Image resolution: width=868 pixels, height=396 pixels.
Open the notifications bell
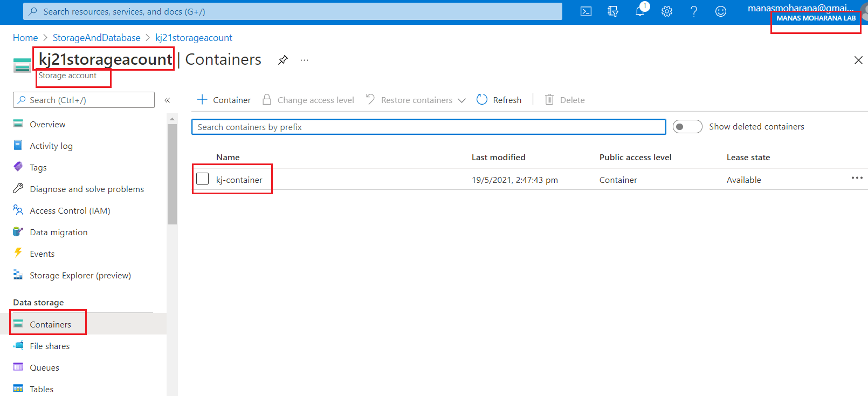pyautogui.click(x=640, y=11)
